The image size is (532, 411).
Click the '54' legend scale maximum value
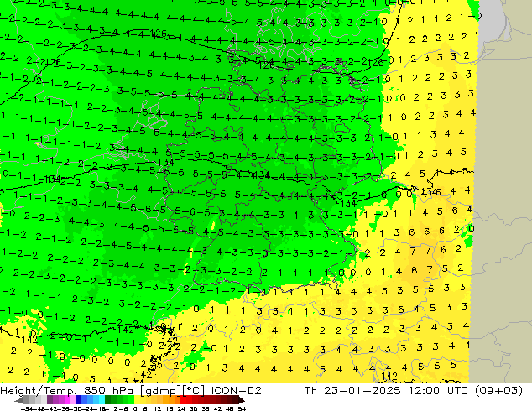[x=242, y=408]
